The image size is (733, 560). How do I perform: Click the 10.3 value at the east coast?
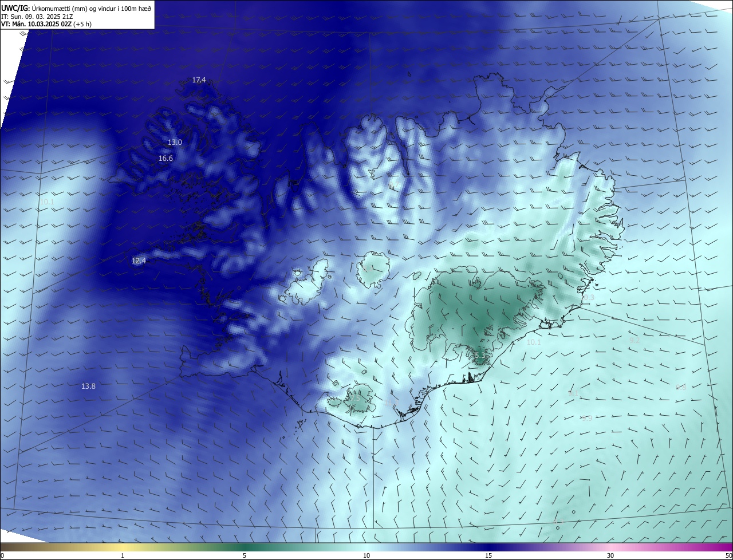pyautogui.click(x=588, y=297)
